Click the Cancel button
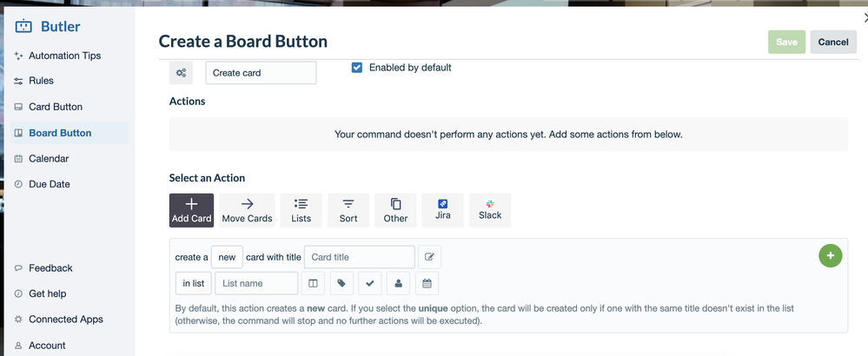Image resolution: width=868 pixels, height=356 pixels. (x=833, y=42)
